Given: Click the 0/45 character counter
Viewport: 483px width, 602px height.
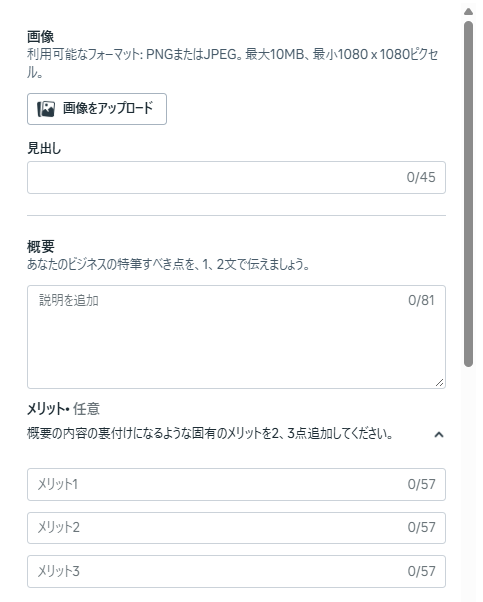Looking at the screenshot, I should (x=421, y=177).
